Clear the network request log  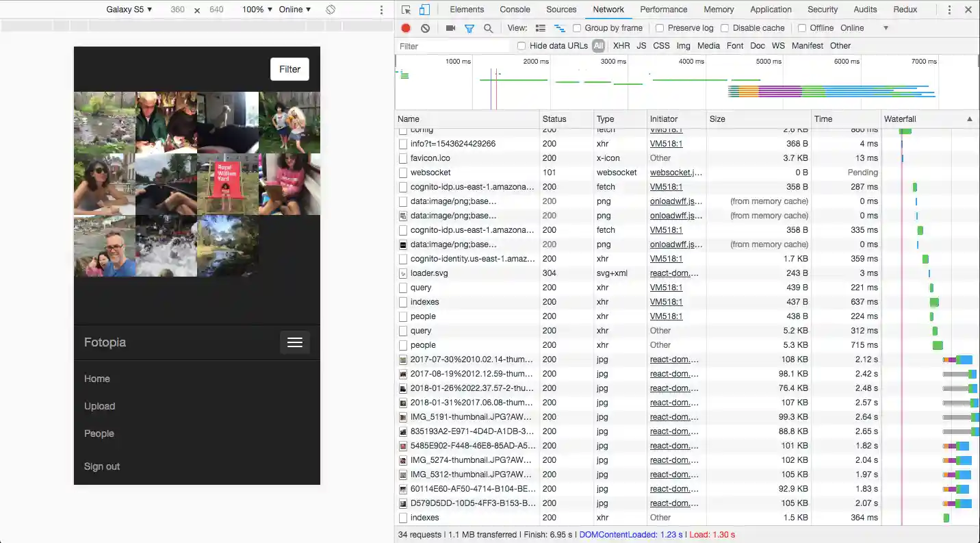(x=425, y=27)
